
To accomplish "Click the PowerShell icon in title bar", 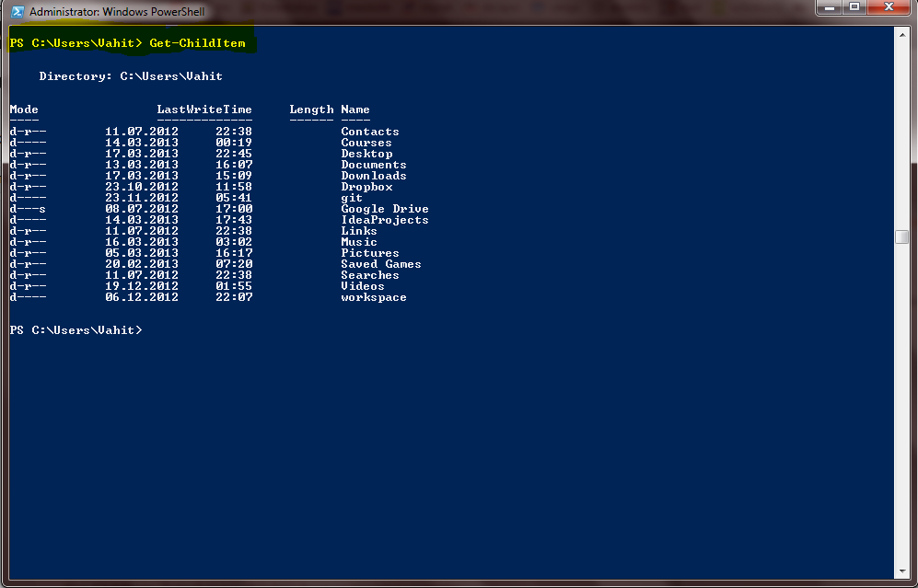I will pyautogui.click(x=17, y=12).
